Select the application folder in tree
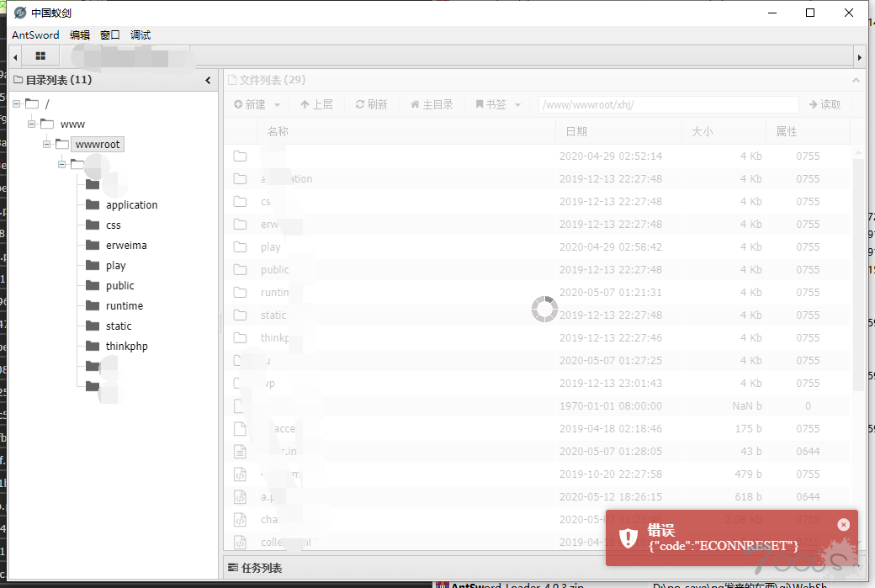The height and width of the screenshot is (588, 875). (132, 204)
